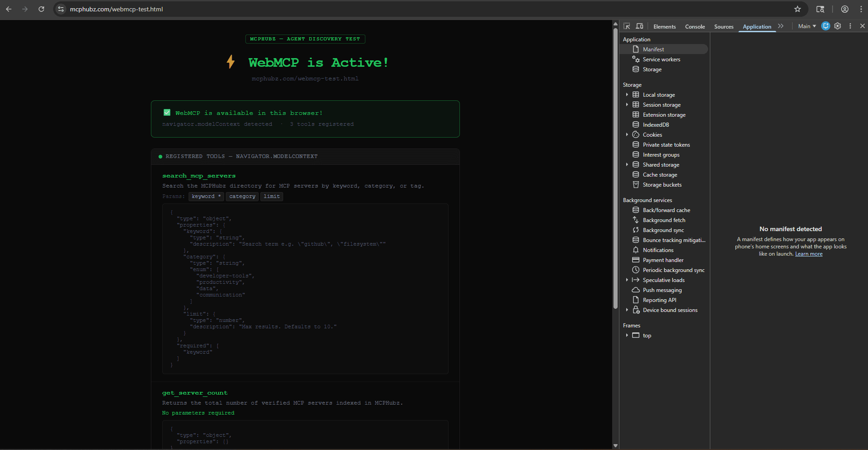Viewport: 868px width, 450px height.
Task: Switch to the Sources tab
Action: click(x=723, y=27)
